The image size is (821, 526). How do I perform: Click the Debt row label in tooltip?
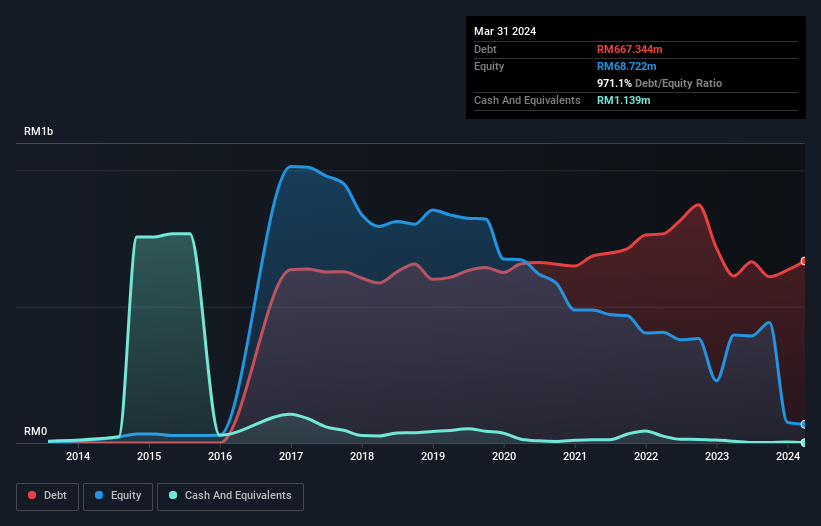click(485, 49)
